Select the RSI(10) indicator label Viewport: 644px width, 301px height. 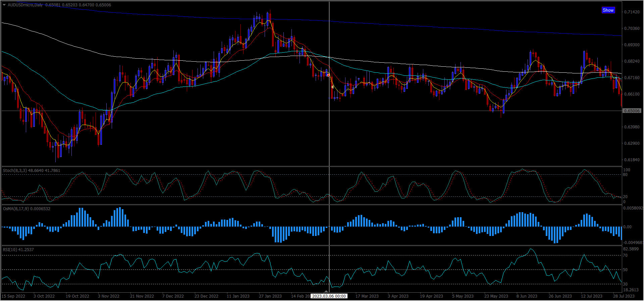[x=18, y=250]
